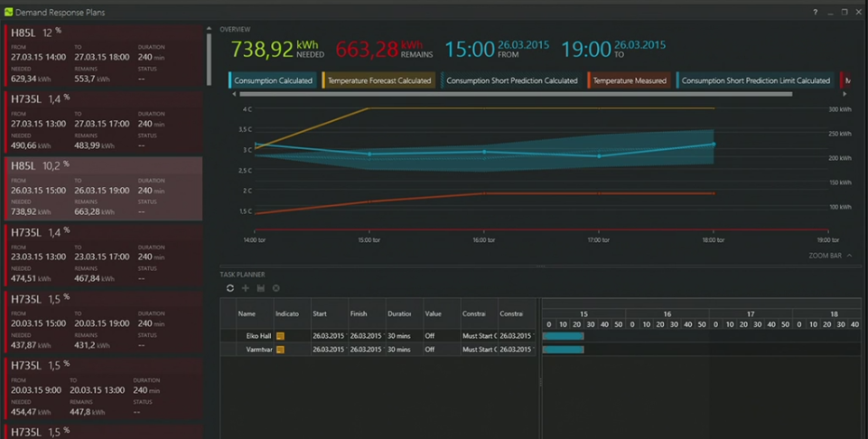Click the Duration column header

[404, 313]
